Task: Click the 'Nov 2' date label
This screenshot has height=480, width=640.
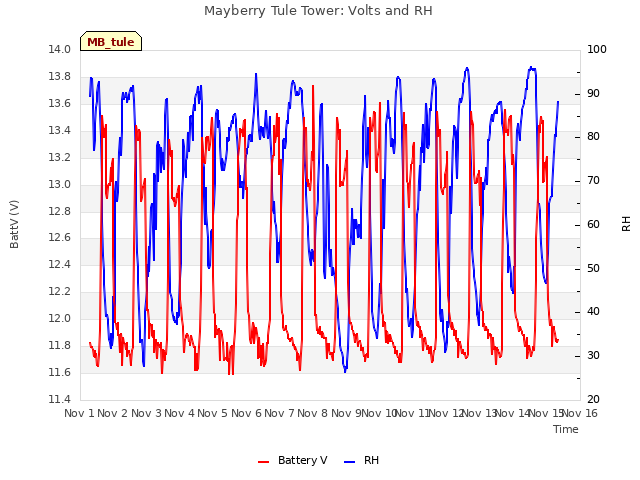Action: [113, 413]
